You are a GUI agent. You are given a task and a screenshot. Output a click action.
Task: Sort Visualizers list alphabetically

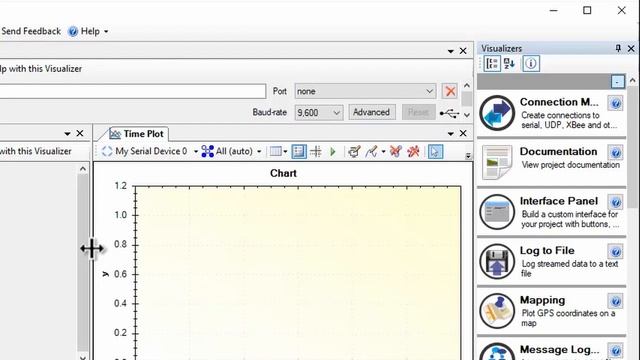509,63
